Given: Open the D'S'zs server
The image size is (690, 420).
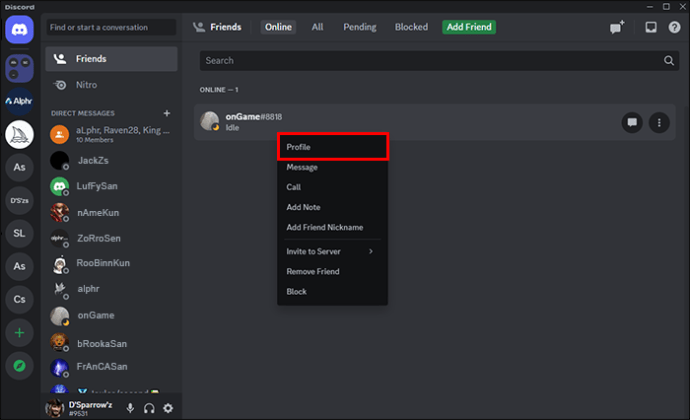Looking at the screenshot, I should tap(19, 200).
